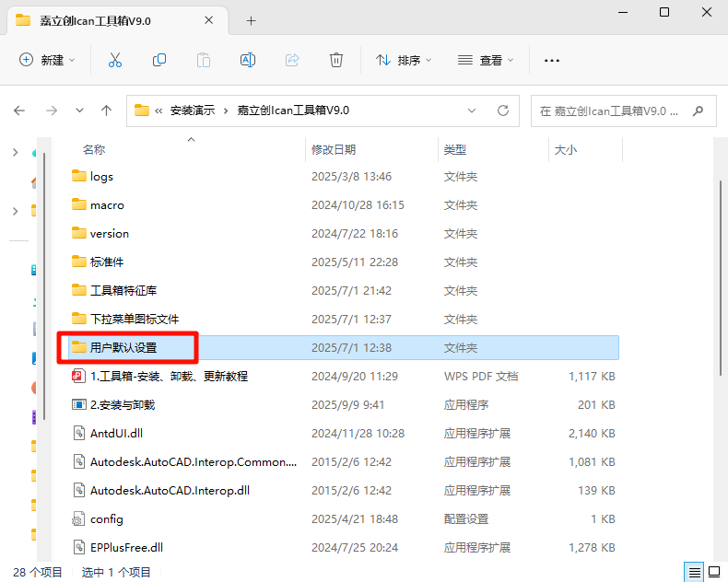Viewport: 728px width, 582px height.
Task: Sort by 名称 column header
Action: point(94,149)
